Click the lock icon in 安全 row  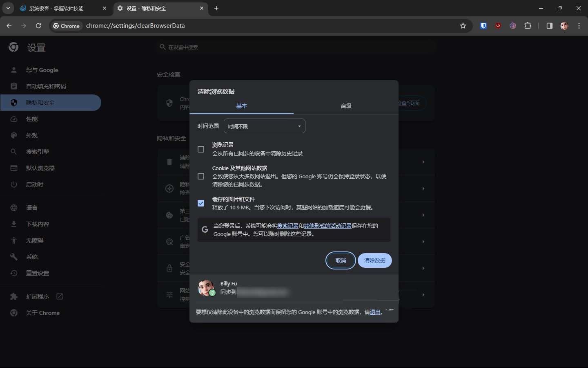point(169,268)
